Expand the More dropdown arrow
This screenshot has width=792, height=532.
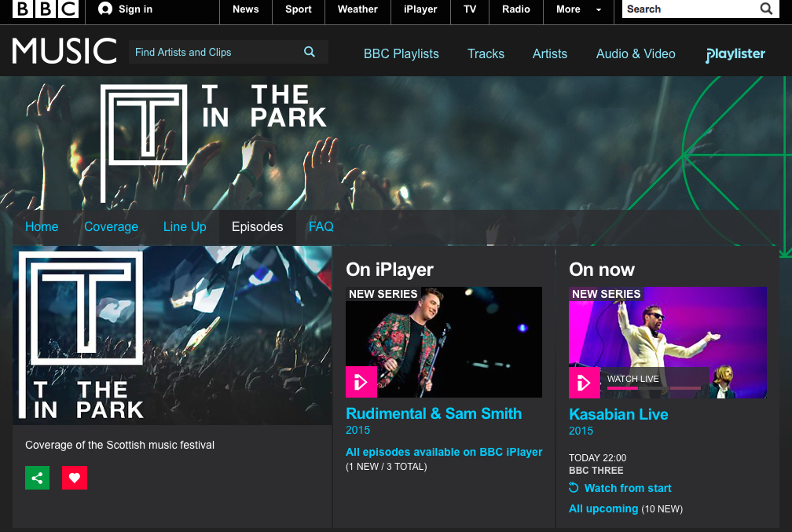(599, 9)
